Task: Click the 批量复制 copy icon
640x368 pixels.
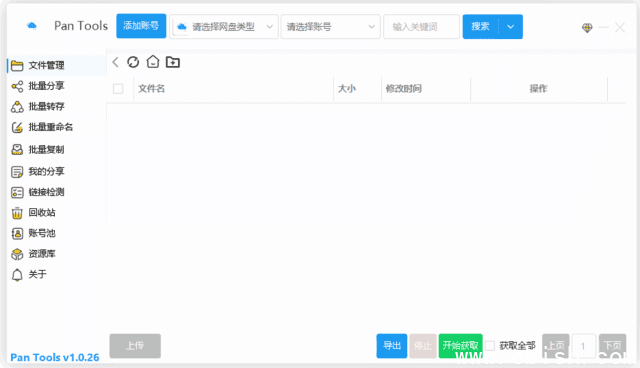Action: [x=17, y=150]
